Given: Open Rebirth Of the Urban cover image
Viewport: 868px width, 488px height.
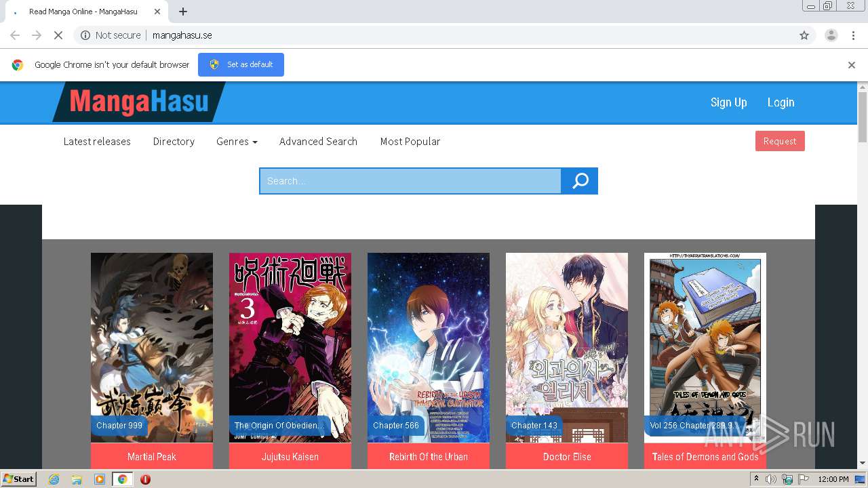Looking at the screenshot, I should pyautogui.click(x=429, y=348).
